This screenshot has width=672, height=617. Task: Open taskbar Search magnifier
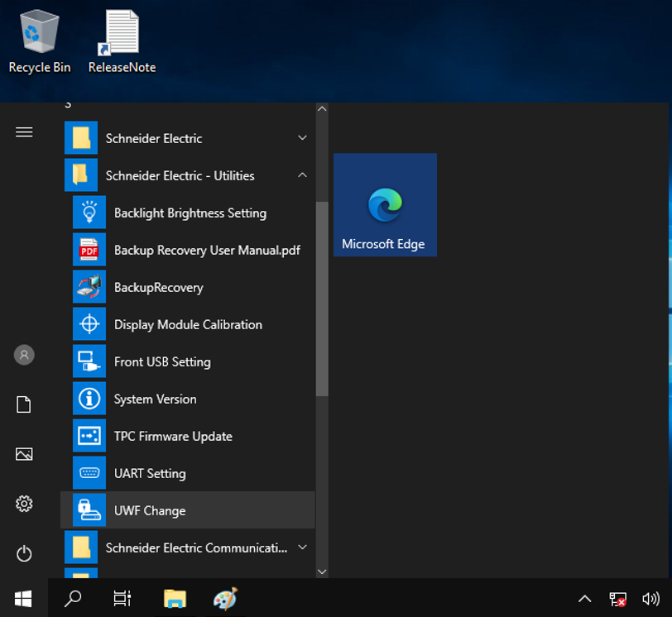pyautogui.click(x=73, y=599)
